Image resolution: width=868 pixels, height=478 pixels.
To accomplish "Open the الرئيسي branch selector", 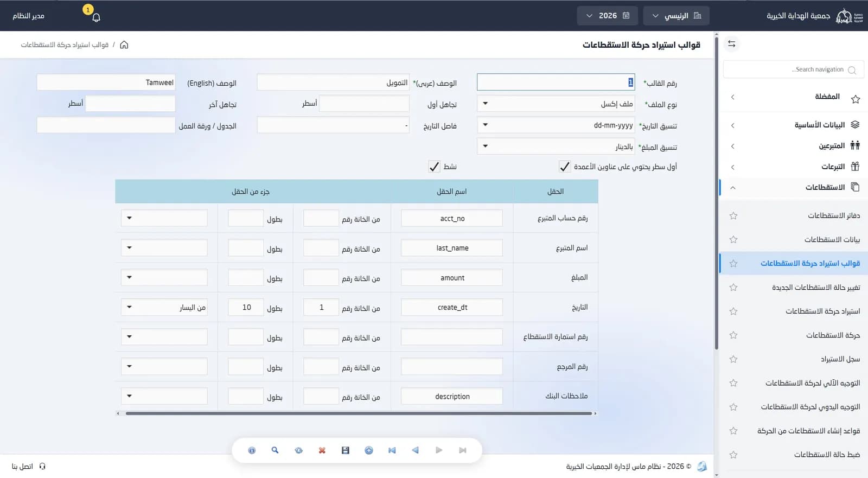I will (676, 16).
